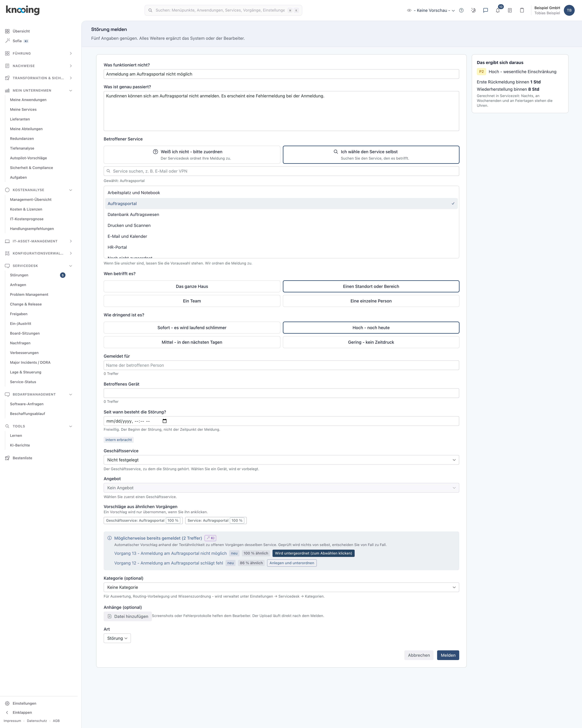Click the TB user avatar
582x728 pixels.
[x=569, y=10]
